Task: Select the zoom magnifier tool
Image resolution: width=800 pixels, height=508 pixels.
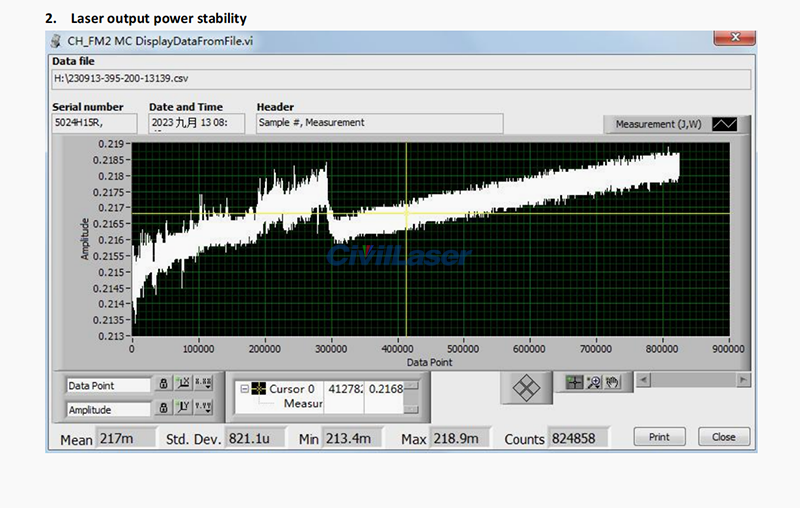Action: pos(593,381)
